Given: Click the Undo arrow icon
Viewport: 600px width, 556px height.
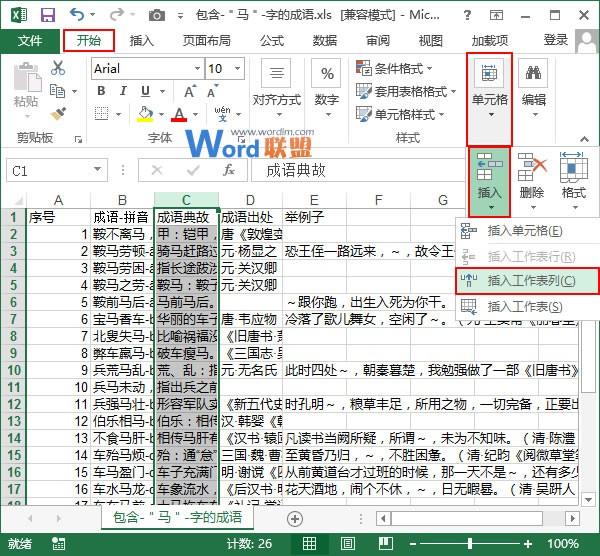Looking at the screenshot, I should 77,15.
